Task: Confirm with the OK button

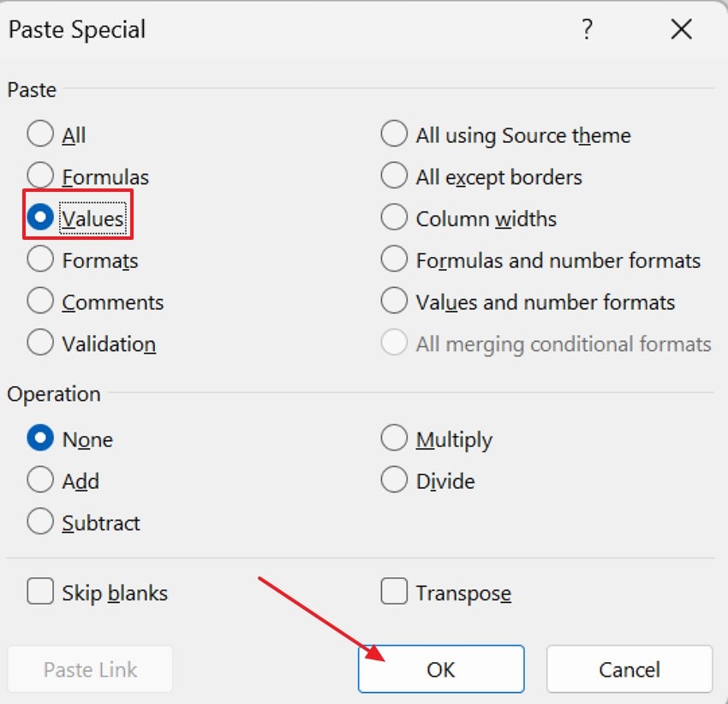Action: point(441,669)
